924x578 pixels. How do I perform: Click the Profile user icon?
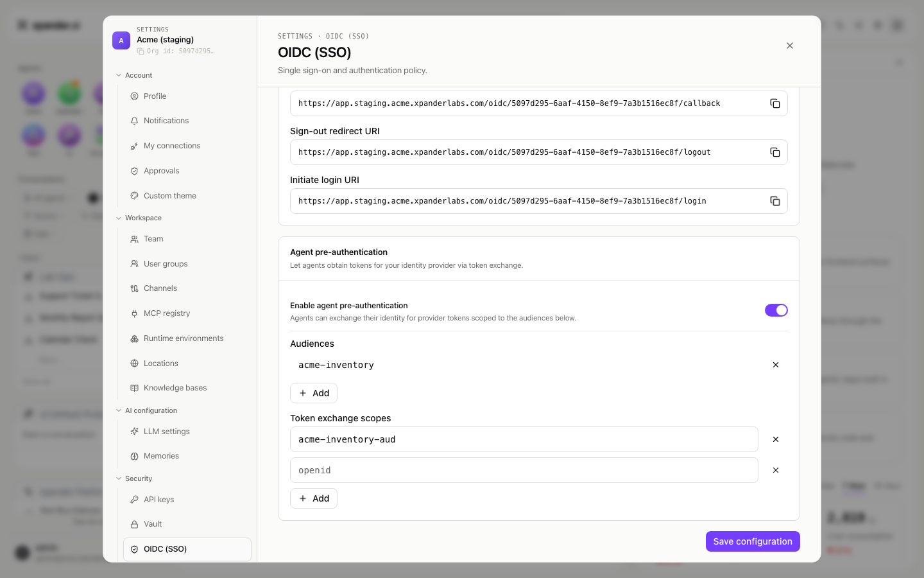pos(134,96)
